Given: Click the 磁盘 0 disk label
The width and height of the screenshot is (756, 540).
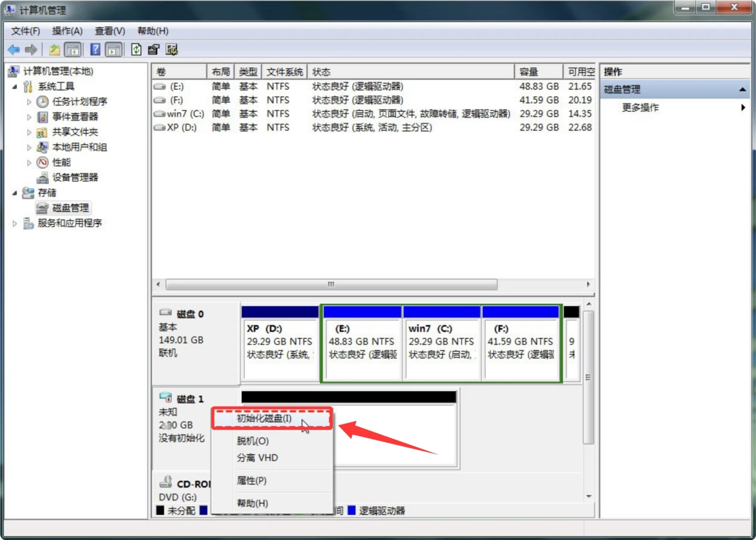Looking at the screenshot, I should 190,314.
